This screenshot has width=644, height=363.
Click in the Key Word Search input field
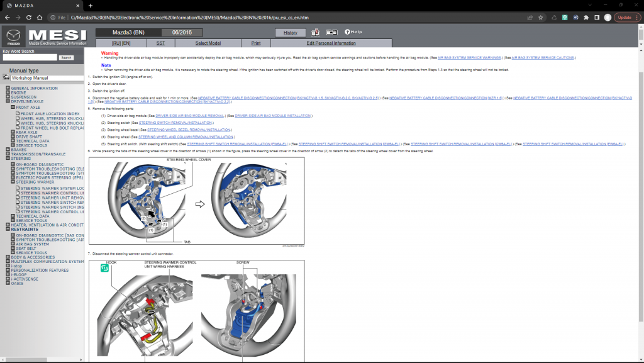29,57
